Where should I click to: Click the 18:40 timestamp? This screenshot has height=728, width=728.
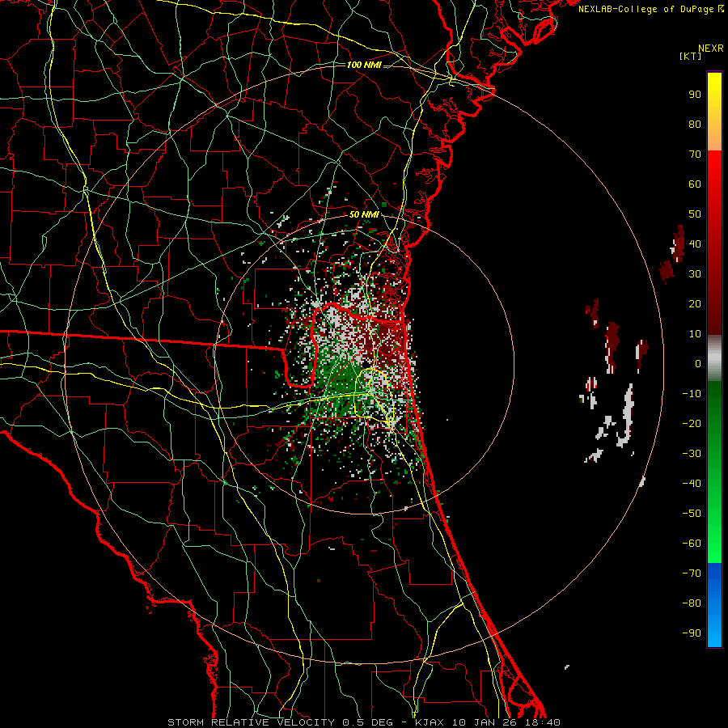543,722
